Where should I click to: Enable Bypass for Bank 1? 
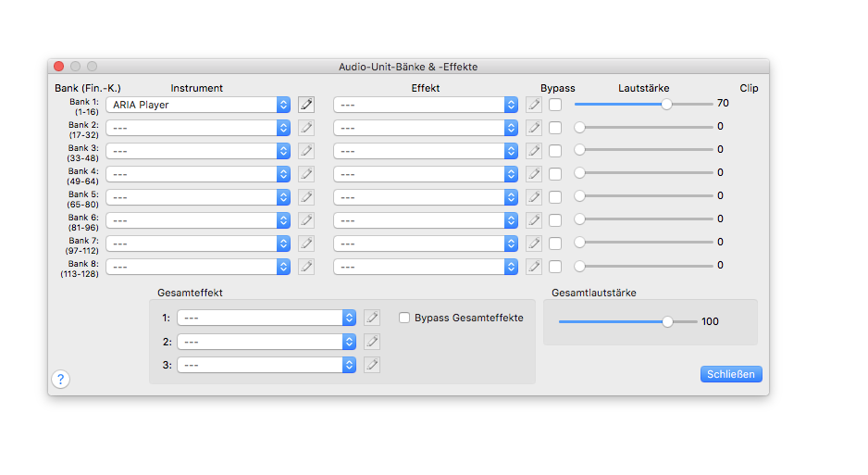tap(555, 105)
